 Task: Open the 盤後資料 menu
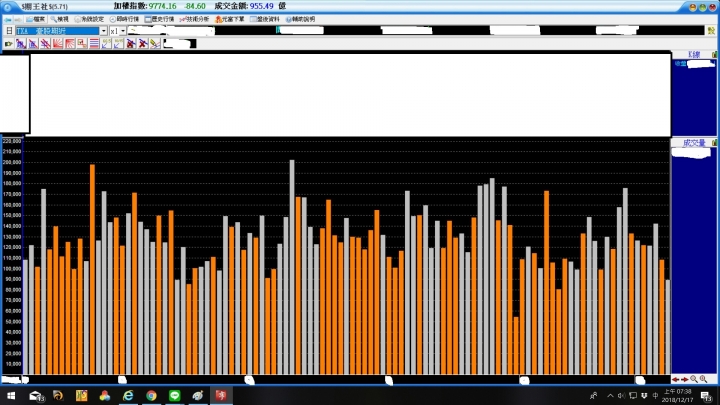pos(264,19)
